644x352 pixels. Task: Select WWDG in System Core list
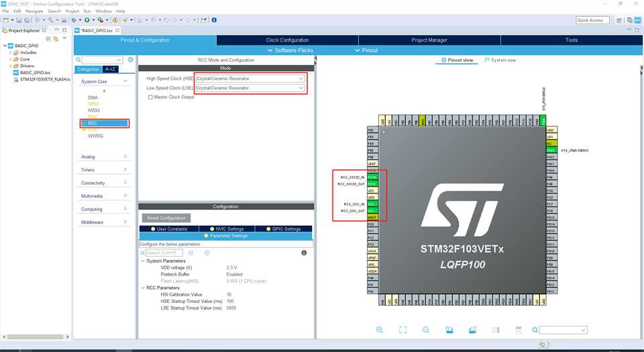(x=95, y=136)
